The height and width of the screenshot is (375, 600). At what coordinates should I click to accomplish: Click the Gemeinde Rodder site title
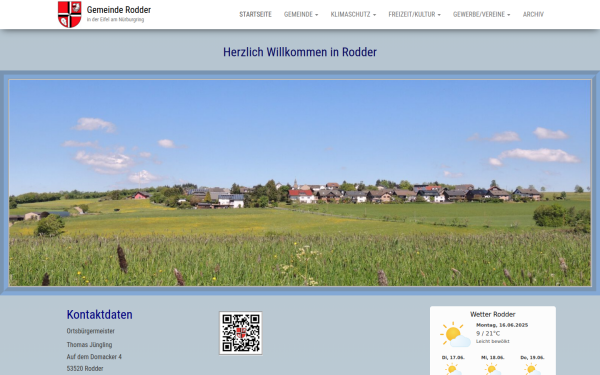[x=119, y=10]
